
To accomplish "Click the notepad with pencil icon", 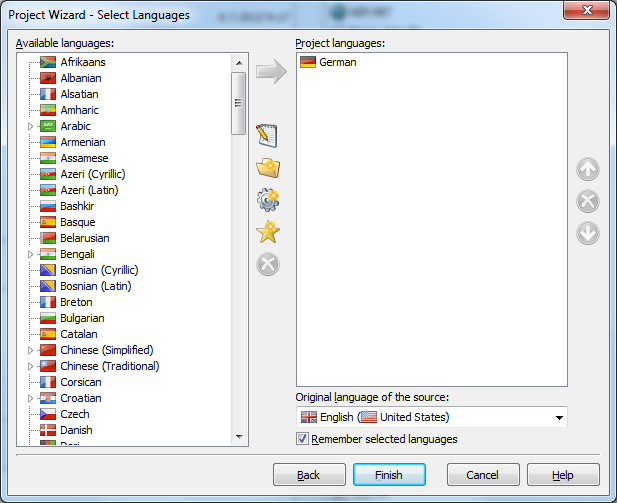I will coord(267,135).
